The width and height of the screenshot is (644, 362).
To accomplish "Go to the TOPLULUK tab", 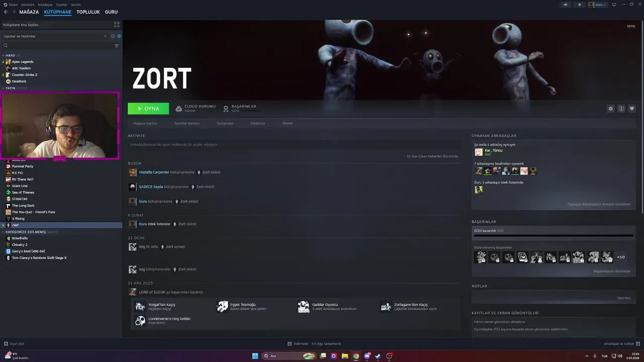I will click(88, 12).
